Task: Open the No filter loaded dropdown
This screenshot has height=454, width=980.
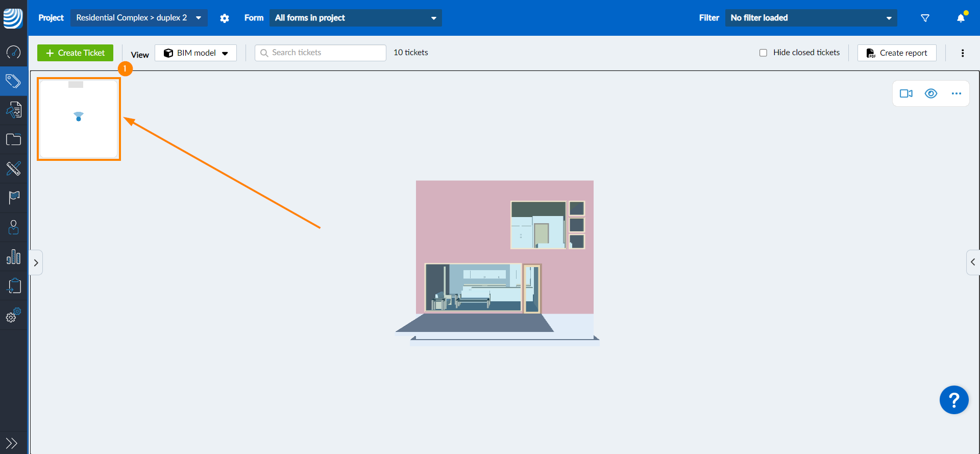Action: pyautogui.click(x=811, y=18)
